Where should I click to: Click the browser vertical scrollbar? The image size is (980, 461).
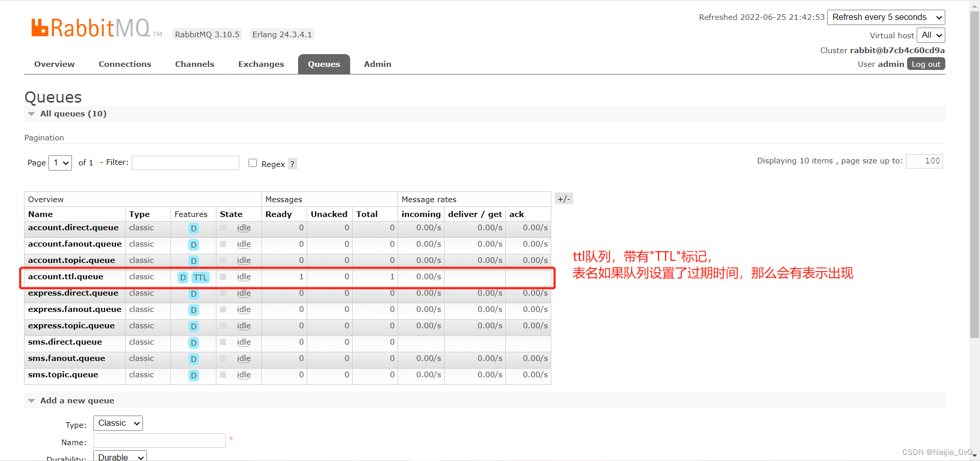point(974,174)
